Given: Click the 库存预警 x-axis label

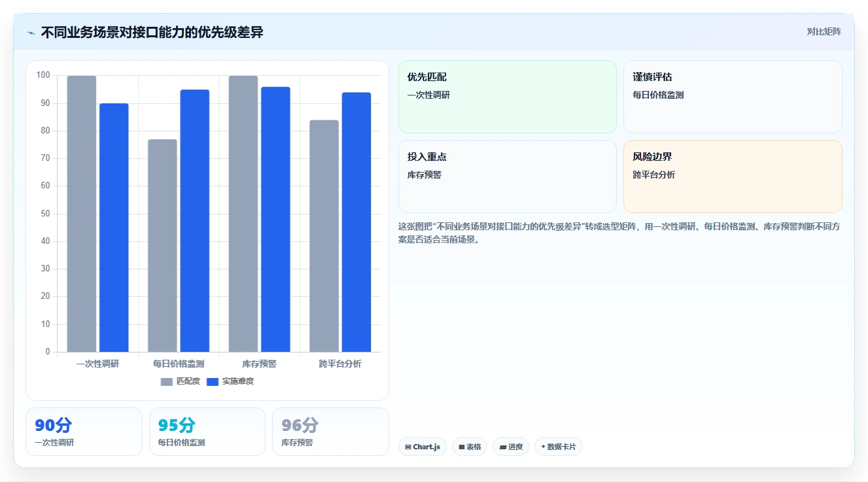Looking at the screenshot, I should (x=259, y=364).
